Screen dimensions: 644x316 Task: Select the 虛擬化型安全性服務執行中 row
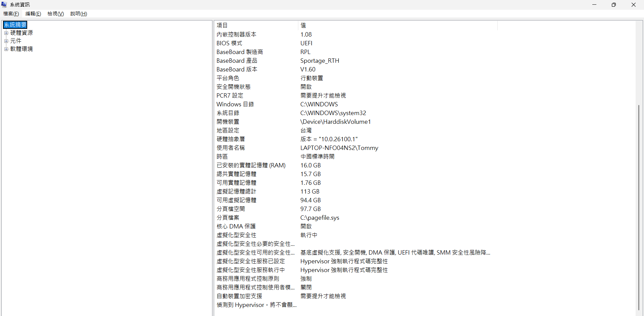pyautogui.click(x=356, y=270)
